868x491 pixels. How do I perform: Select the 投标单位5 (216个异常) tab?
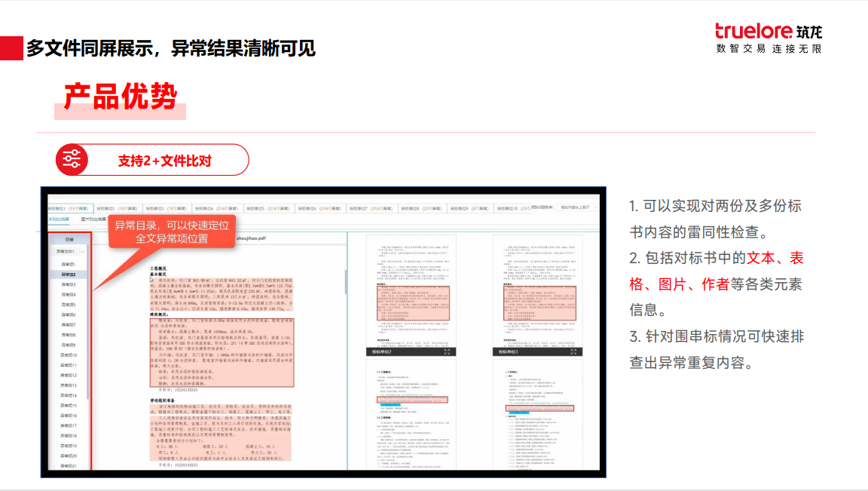[267, 208]
